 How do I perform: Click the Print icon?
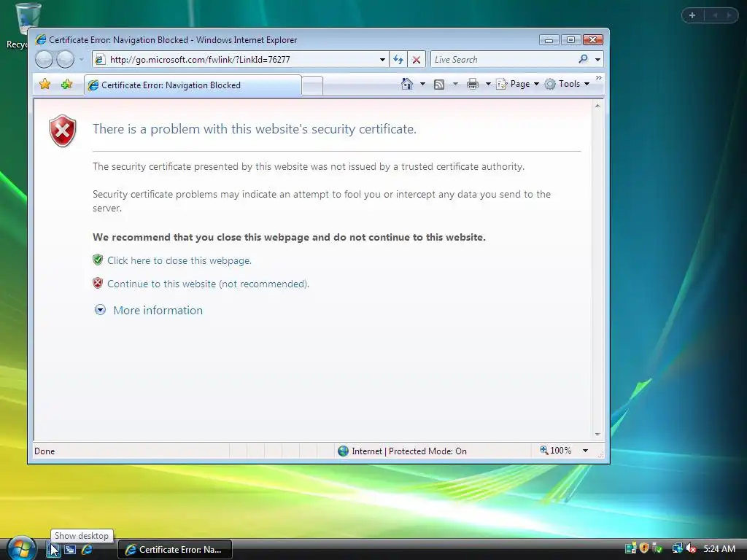click(x=473, y=85)
